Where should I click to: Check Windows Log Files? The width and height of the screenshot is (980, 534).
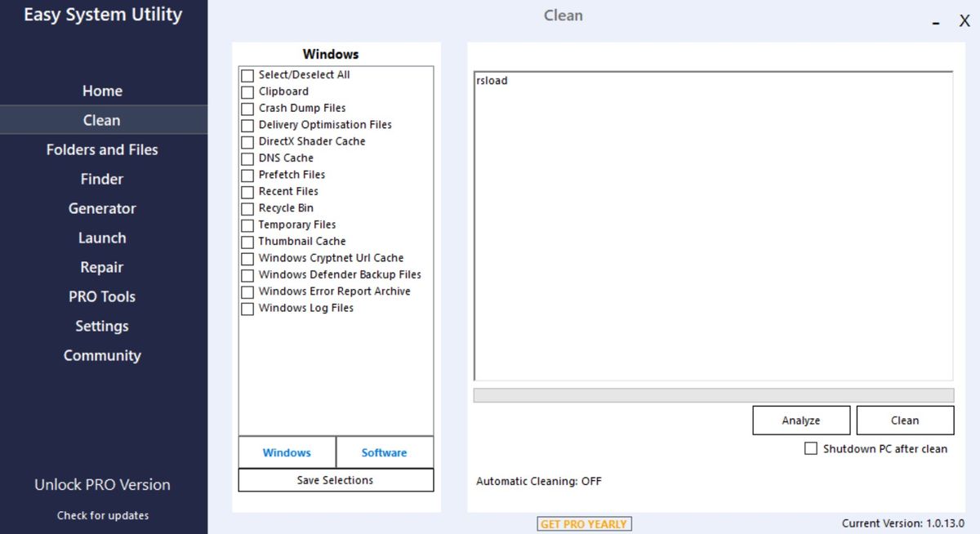(248, 308)
